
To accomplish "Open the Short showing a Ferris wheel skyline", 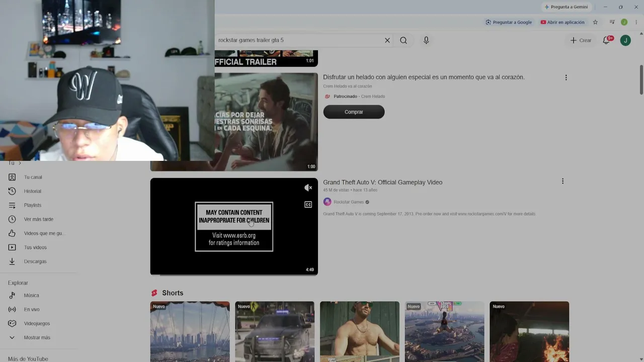I will click(190, 332).
